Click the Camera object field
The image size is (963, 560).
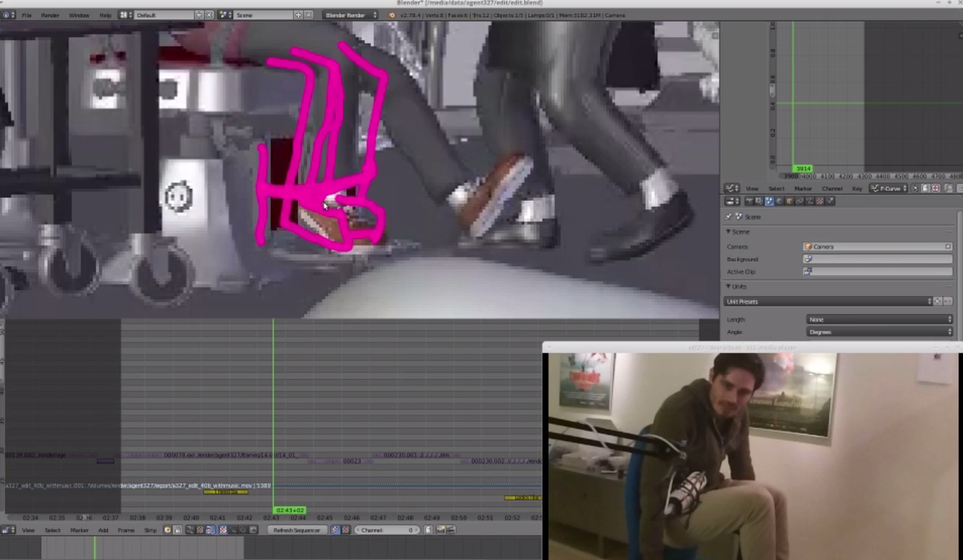coord(876,246)
